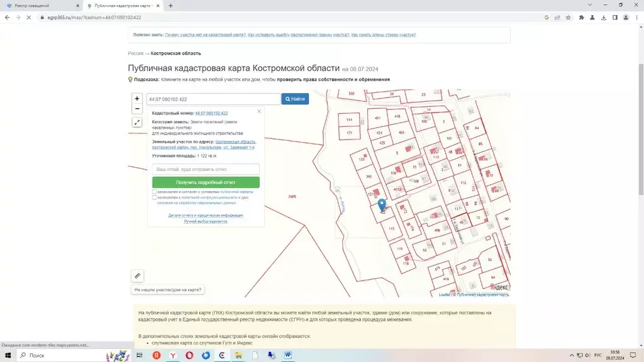Click Не нашли участок/дом на карте?
The height and width of the screenshot is (362, 644).
pos(169,290)
